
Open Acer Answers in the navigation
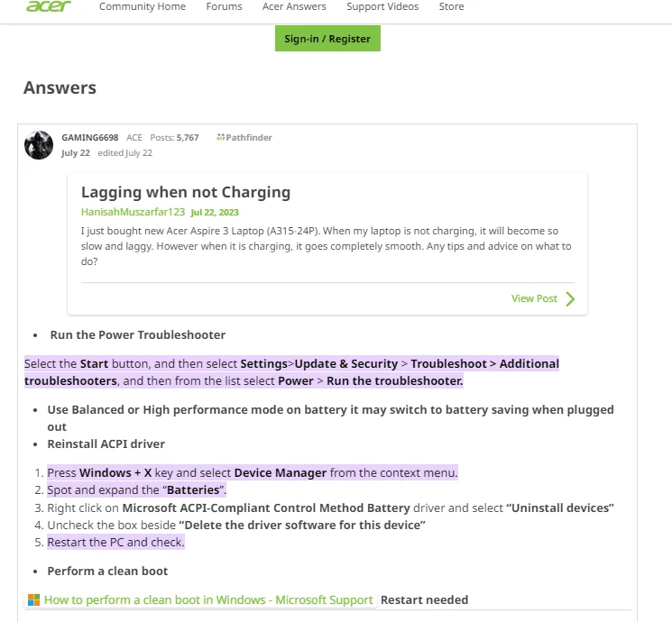tap(294, 6)
